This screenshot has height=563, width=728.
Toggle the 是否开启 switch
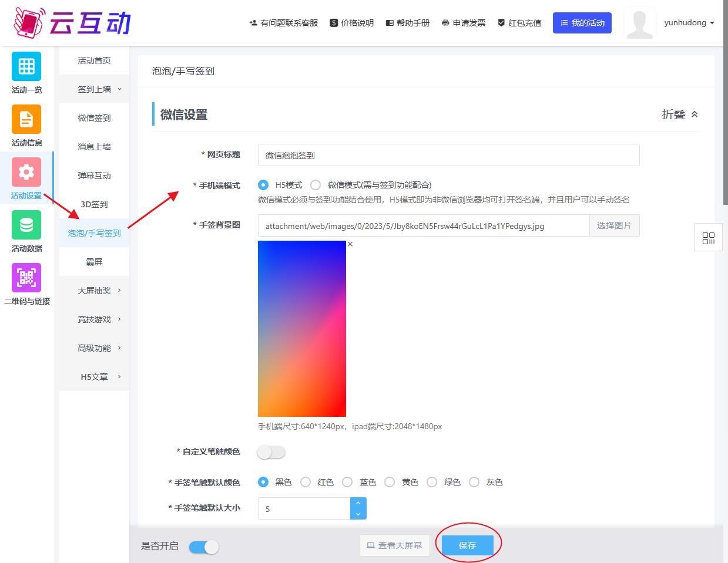pyautogui.click(x=204, y=547)
